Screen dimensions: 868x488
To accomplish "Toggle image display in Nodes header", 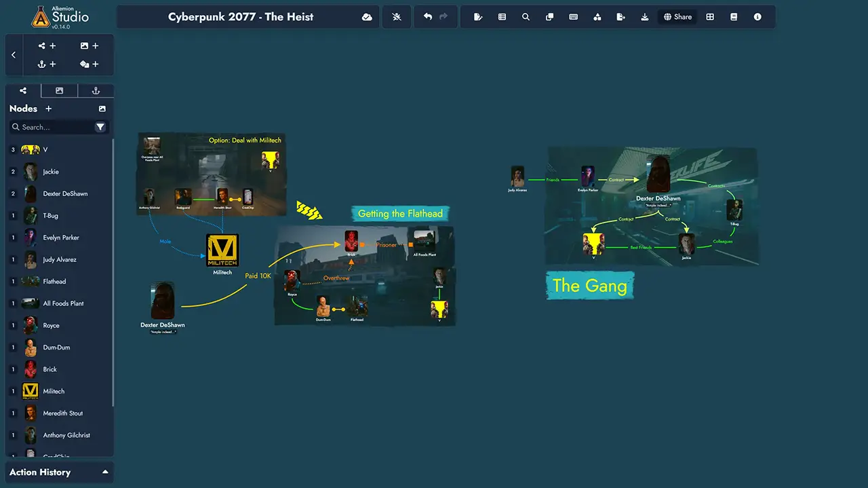I will 102,109.
